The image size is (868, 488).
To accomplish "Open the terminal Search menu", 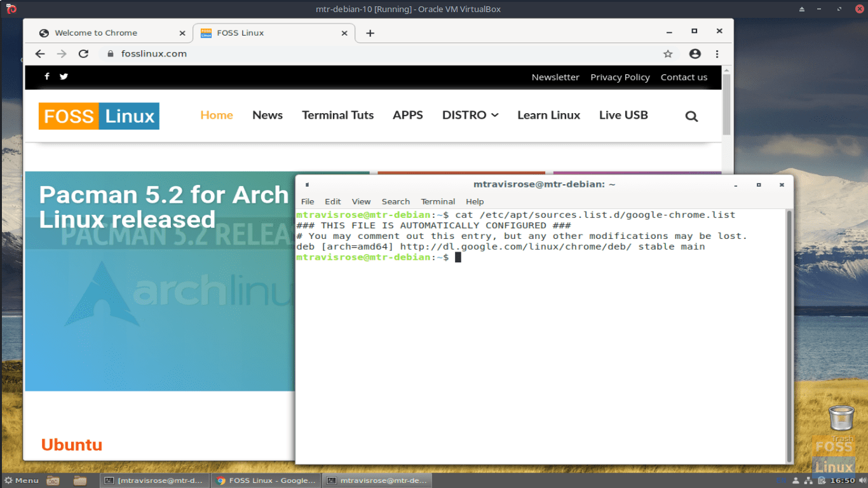I will 396,201.
